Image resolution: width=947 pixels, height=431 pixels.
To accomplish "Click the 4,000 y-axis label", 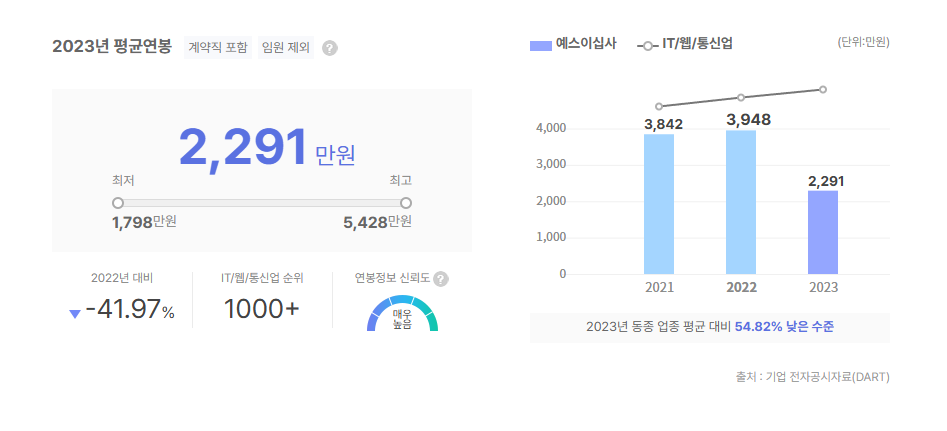I will [x=551, y=128].
